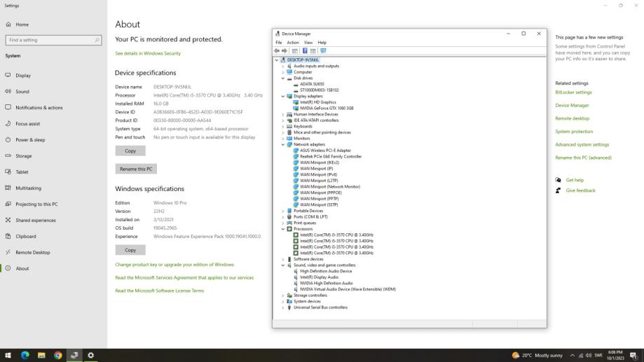Screen dimensions: 644x362
Task: Open Sound settings in sidebar
Action: click(22, 92)
